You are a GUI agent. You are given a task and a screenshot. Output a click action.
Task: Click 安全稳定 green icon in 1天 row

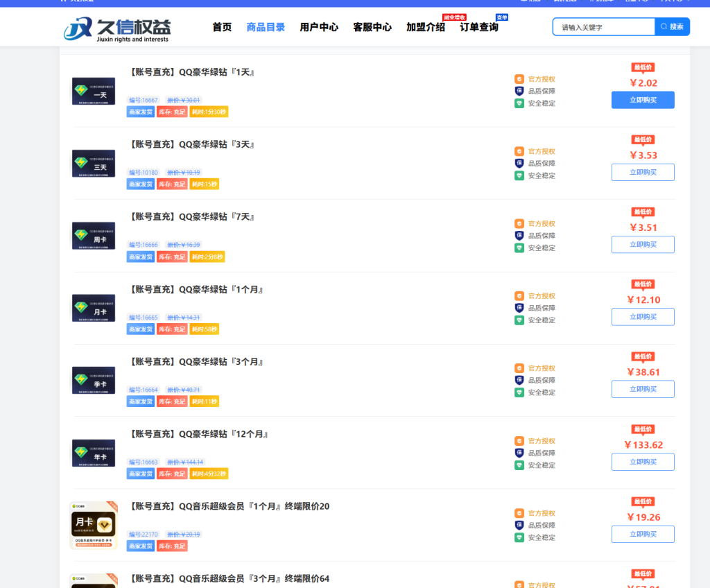(519, 103)
